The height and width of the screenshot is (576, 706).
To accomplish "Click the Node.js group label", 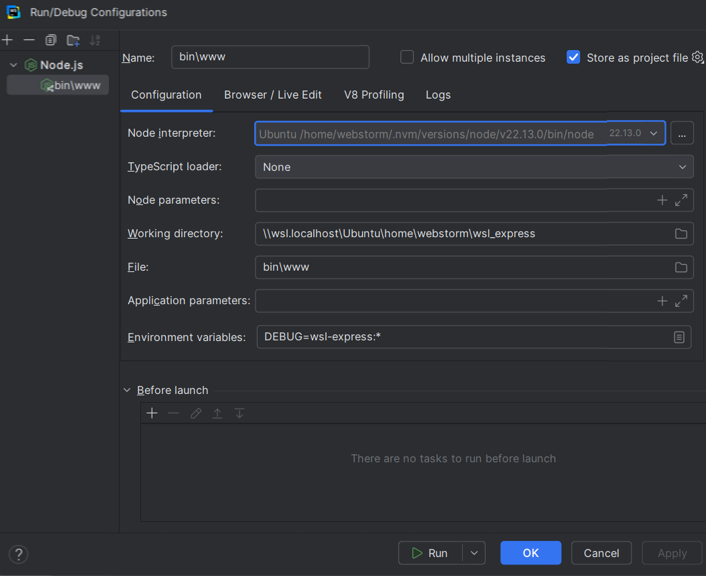I will pos(62,65).
